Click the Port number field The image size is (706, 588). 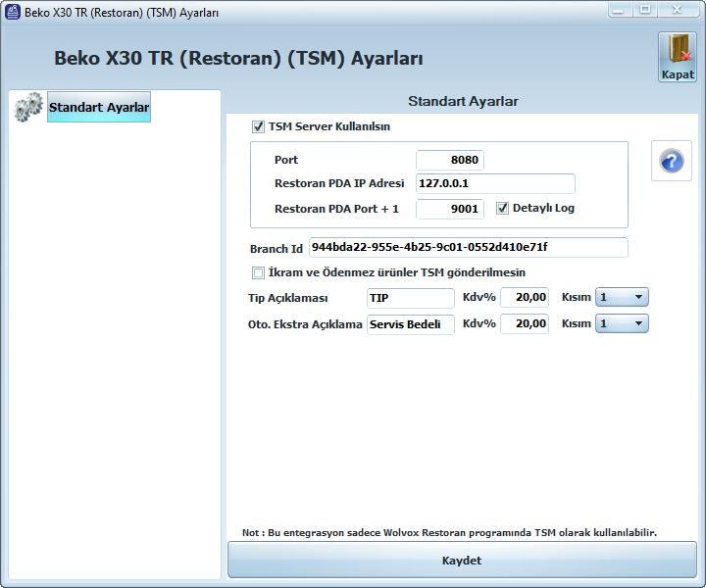pos(450,160)
